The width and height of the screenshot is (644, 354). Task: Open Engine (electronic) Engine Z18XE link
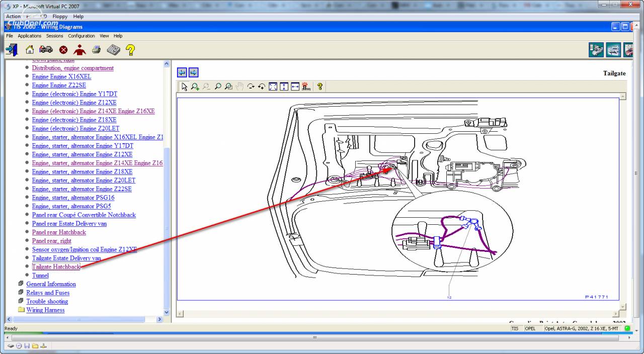[x=74, y=120]
